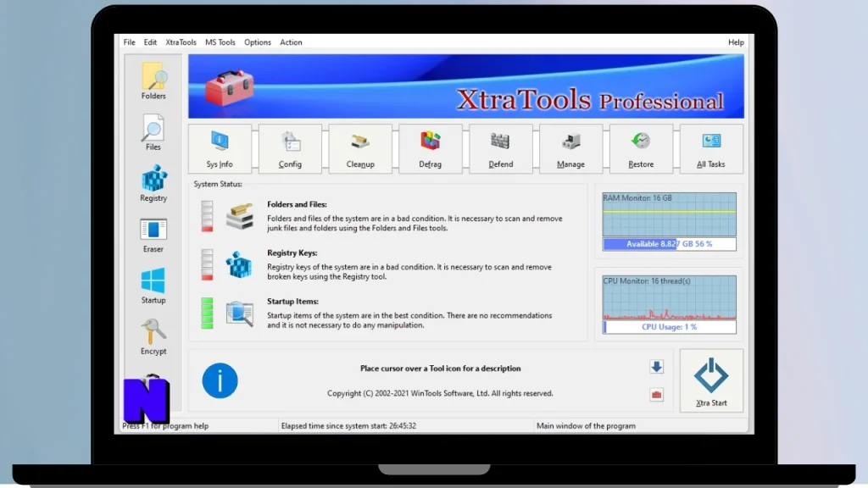Select the Cleanup task group

(360, 149)
